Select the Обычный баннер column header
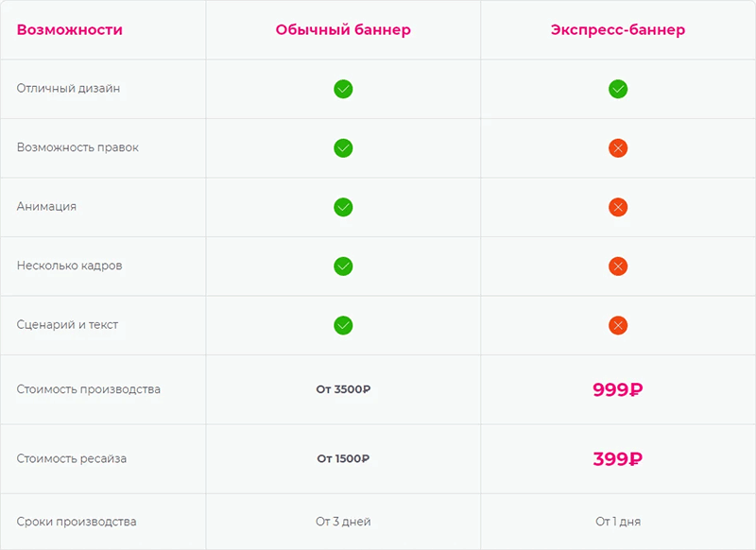 click(x=343, y=30)
